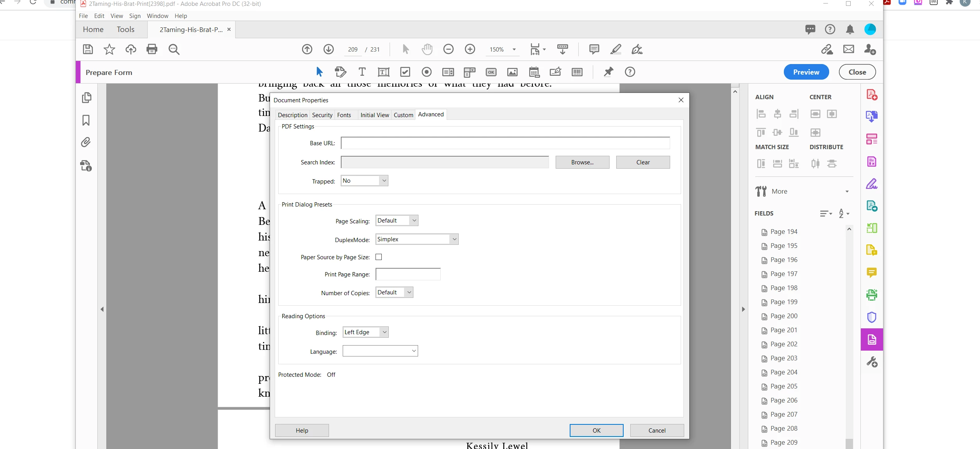Image resolution: width=980 pixels, height=449 pixels.
Task: Open the Attachments panel paperclip icon
Action: tap(86, 142)
